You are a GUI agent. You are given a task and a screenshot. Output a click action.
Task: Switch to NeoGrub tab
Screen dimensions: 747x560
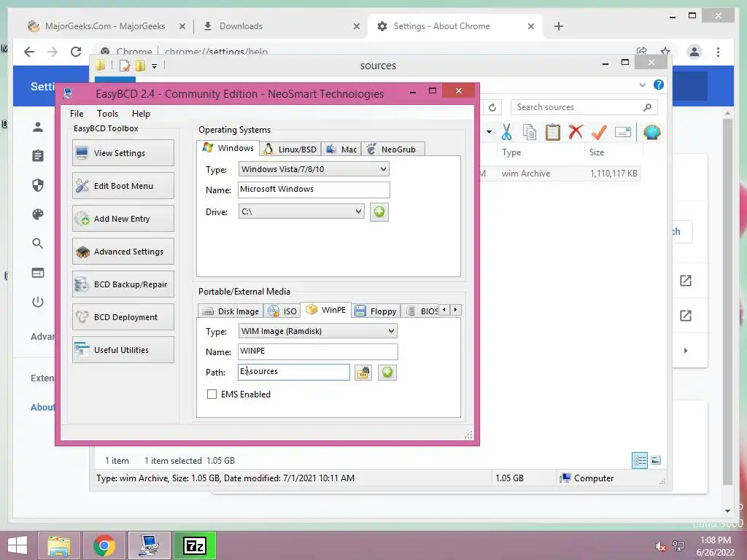[x=392, y=149]
